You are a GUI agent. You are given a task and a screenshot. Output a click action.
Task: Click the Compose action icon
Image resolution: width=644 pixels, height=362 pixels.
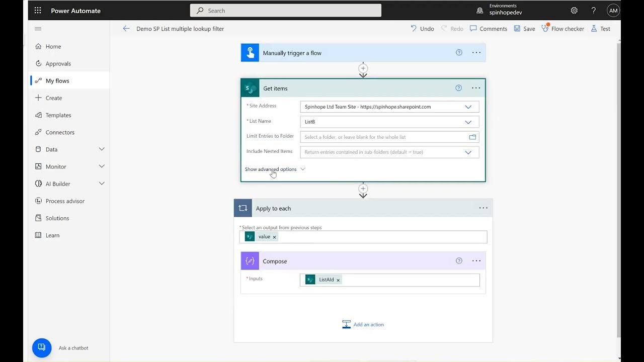[x=250, y=261]
